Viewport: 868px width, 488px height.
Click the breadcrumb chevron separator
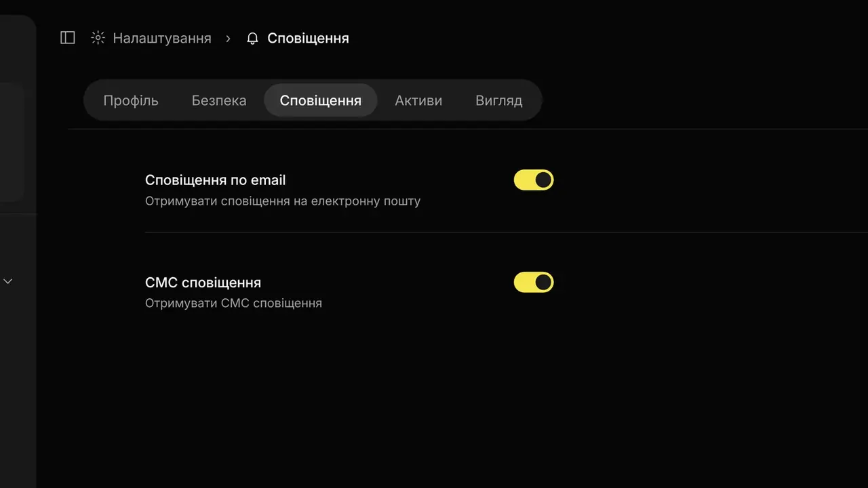pyautogui.click(x=229, y=39)
